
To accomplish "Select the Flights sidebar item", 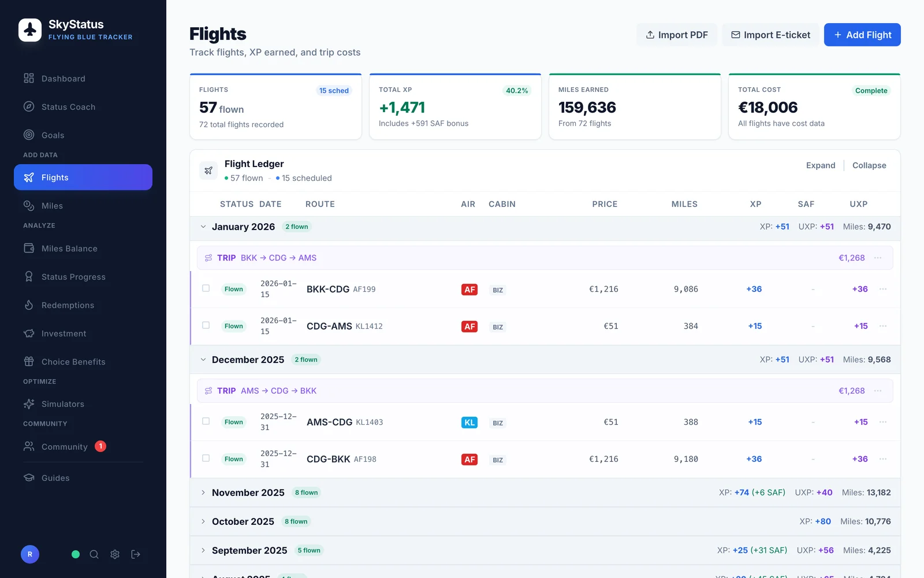I will 83,177.
